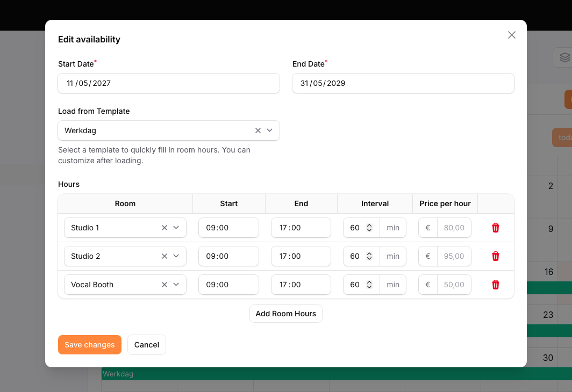This screenshot has width=572, height=392.
Task: Open the Studio 2 room dropdown chevron
Action: pos(176,256)
